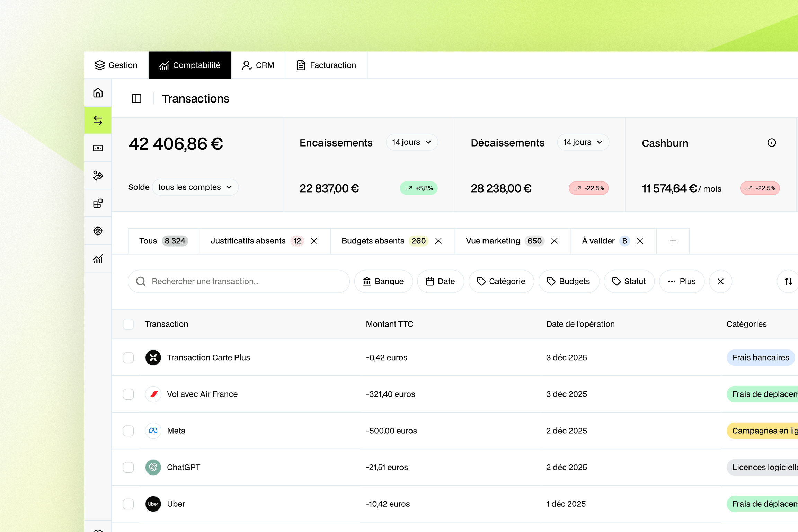798x532 pixels.
Task: Open the Plus filters button
Action: pyautogui.click(x=682, y=281)
